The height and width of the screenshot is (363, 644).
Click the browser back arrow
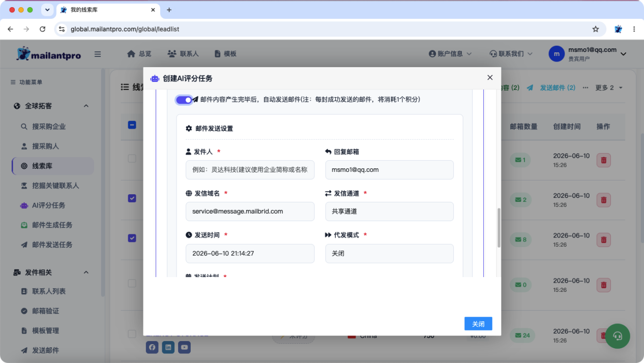(10, 29)
